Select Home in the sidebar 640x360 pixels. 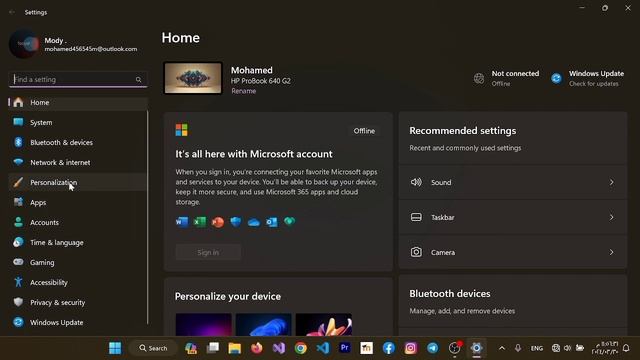click(78, 102)
